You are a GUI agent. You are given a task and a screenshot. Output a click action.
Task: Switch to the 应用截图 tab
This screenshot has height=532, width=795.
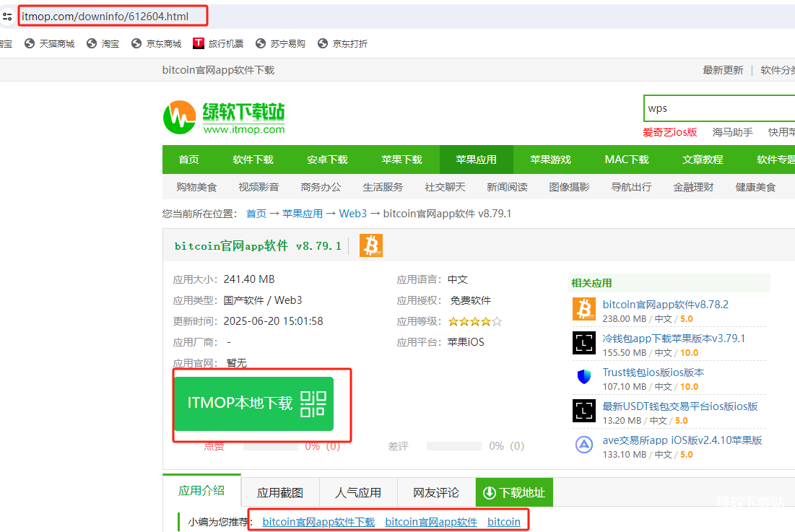pos(280,493)
